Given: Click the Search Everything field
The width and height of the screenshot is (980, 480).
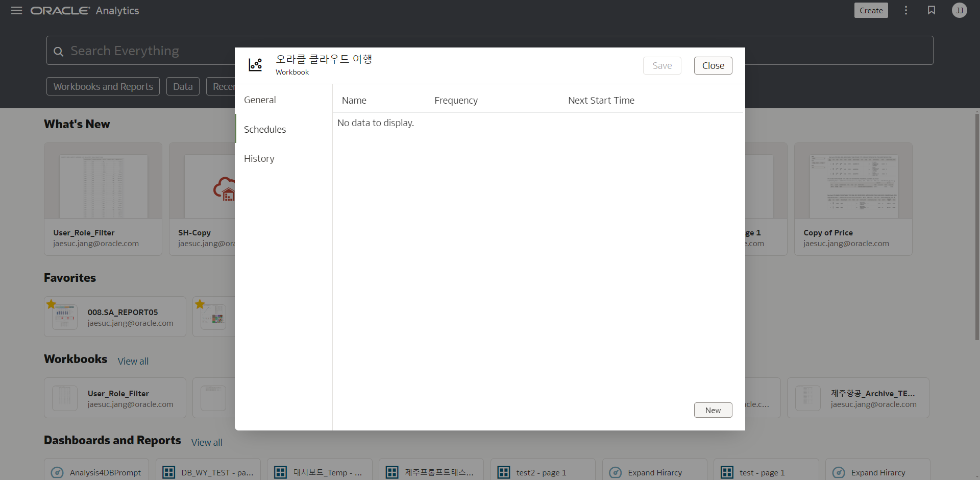Looking at the screenshot, I should point(490,51).
